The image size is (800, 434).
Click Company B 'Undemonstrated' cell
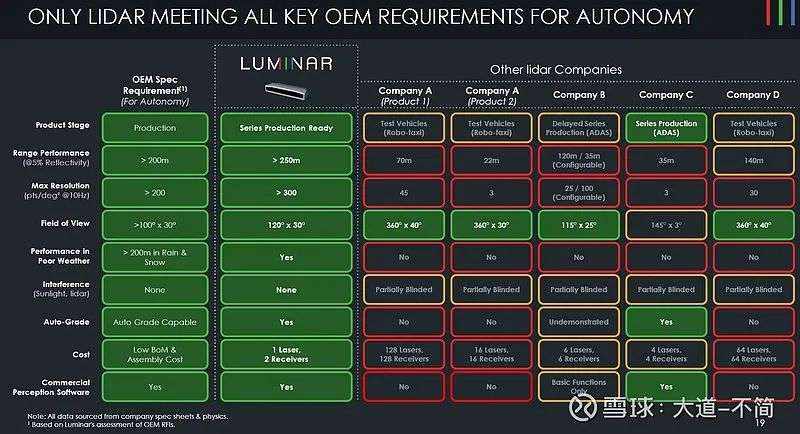pos(579,322)
